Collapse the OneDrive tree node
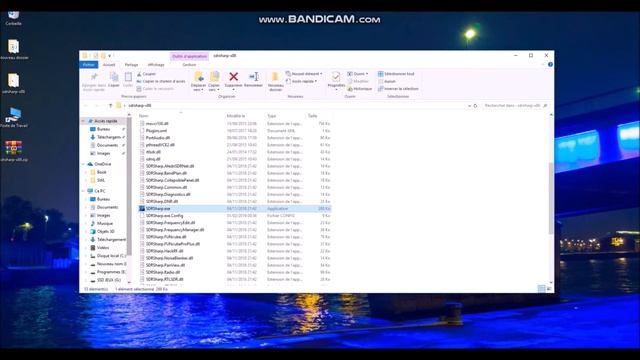Image resolution: width=640 pixels, height=360 pixels. click(x=83, y=164)
